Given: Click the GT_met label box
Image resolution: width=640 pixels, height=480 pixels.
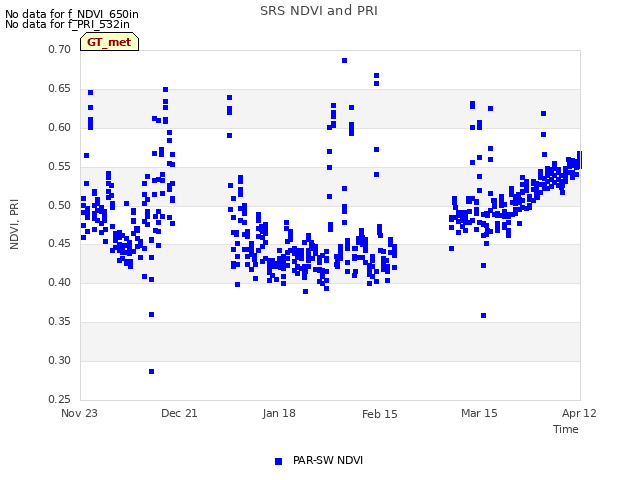Looking at the screenshot, I should (109, 42).
